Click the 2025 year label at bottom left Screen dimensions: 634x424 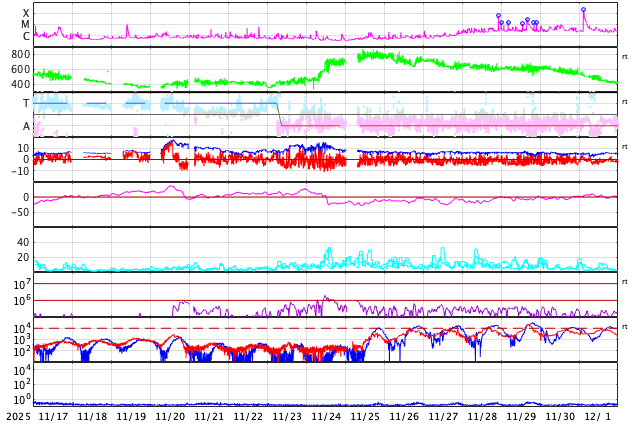coord(18,416)
